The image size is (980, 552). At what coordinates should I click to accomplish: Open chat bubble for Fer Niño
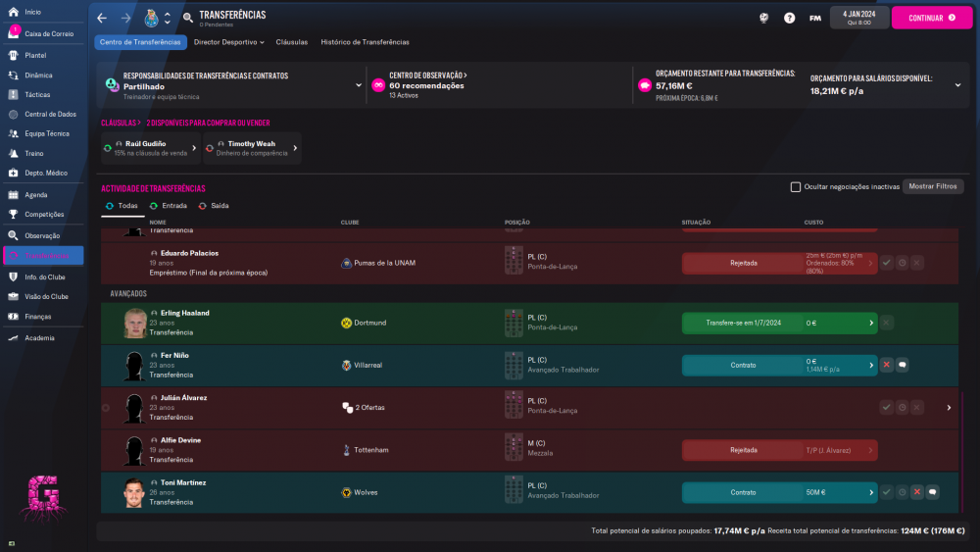[x=902, y=365]
